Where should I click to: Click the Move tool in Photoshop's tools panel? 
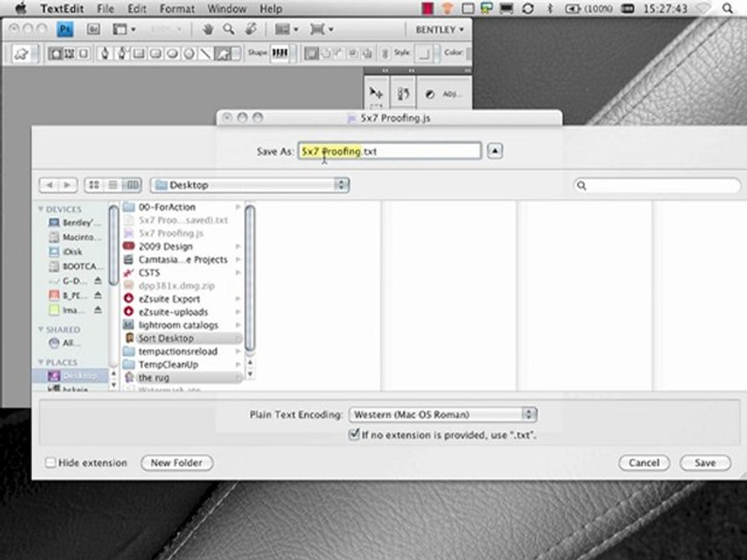377,93
